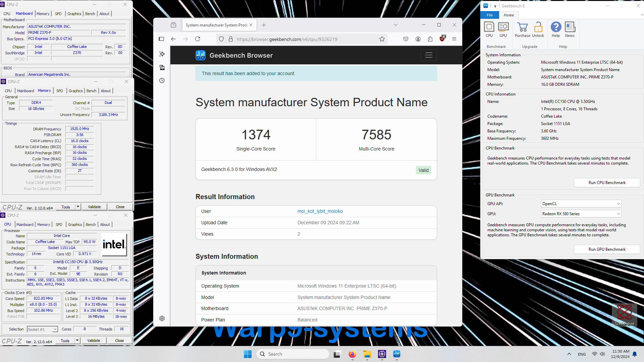Image resolution: width=644 pixels, height=362 pixels.
Task: Open Geekbench quick access toolbar dropdown
Action: coord(495,6)
